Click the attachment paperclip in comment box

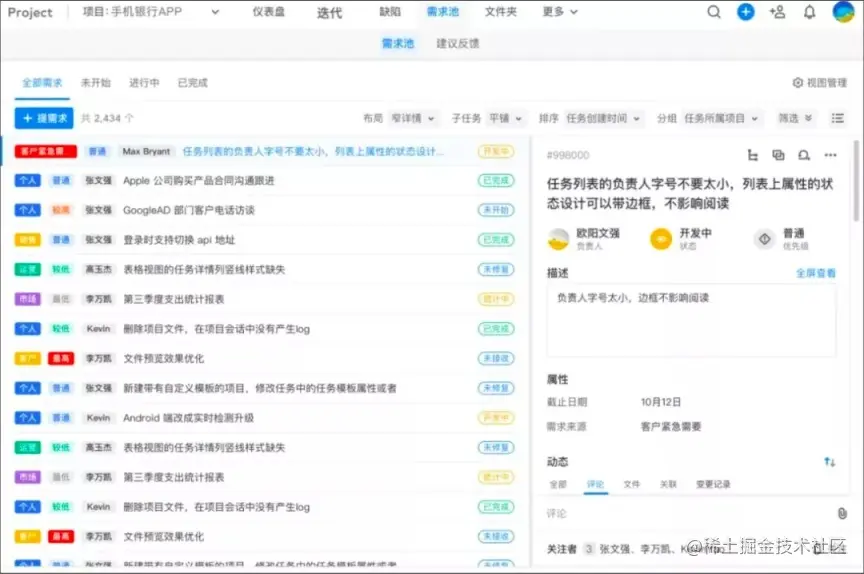[x=842, y=513]
